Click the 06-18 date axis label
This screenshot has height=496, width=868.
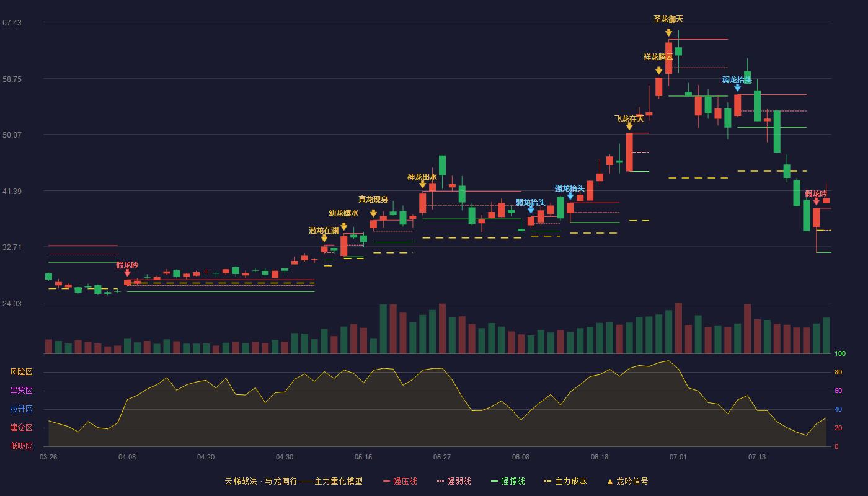[600, 457]
